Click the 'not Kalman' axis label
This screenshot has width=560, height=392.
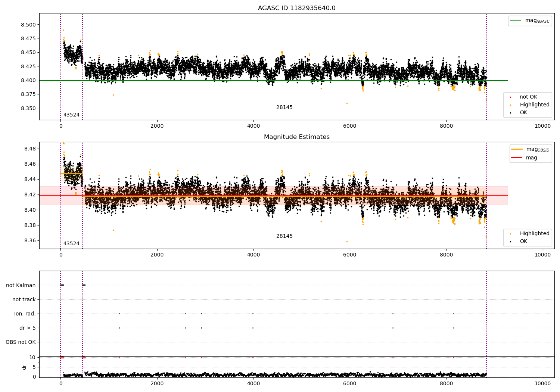[x=21, y=285]
